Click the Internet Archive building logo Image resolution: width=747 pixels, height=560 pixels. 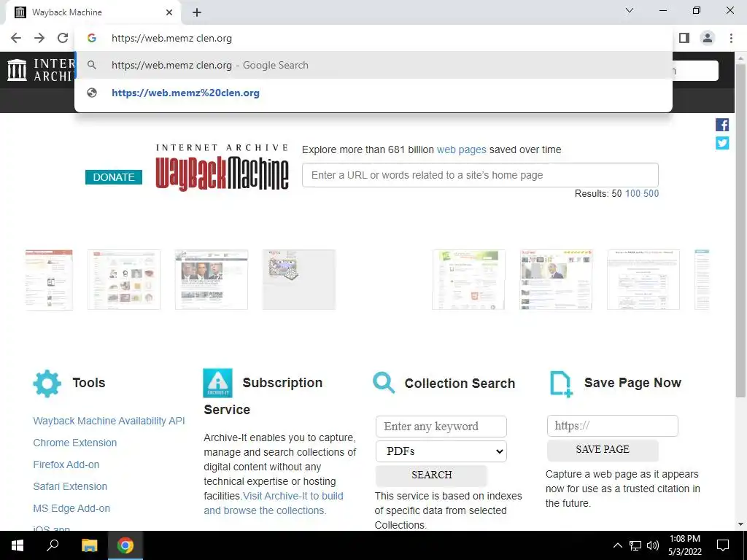coord(18,70)
